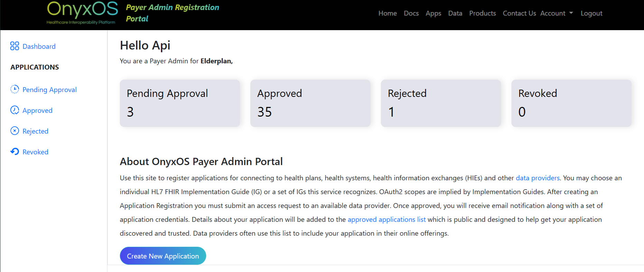
Task: Follow the 'data providers' hyperlink
Action: [x=537, y=178]
